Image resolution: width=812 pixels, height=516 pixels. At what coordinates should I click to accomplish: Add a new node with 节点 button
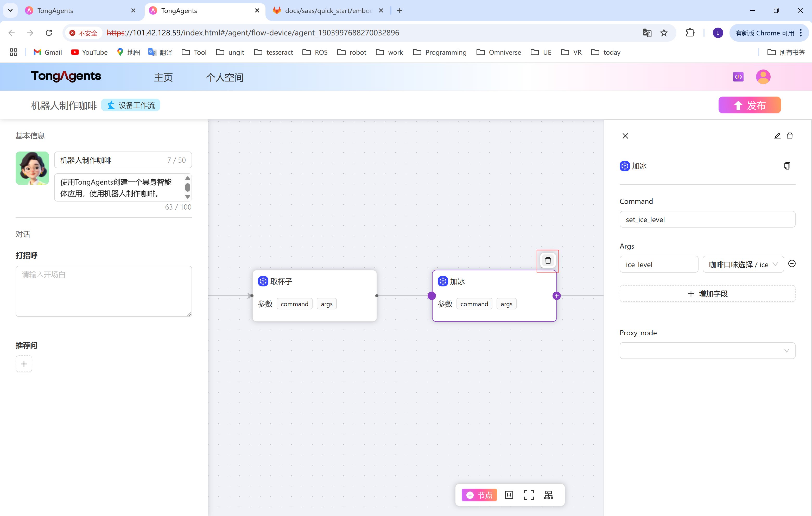(479, 495)
